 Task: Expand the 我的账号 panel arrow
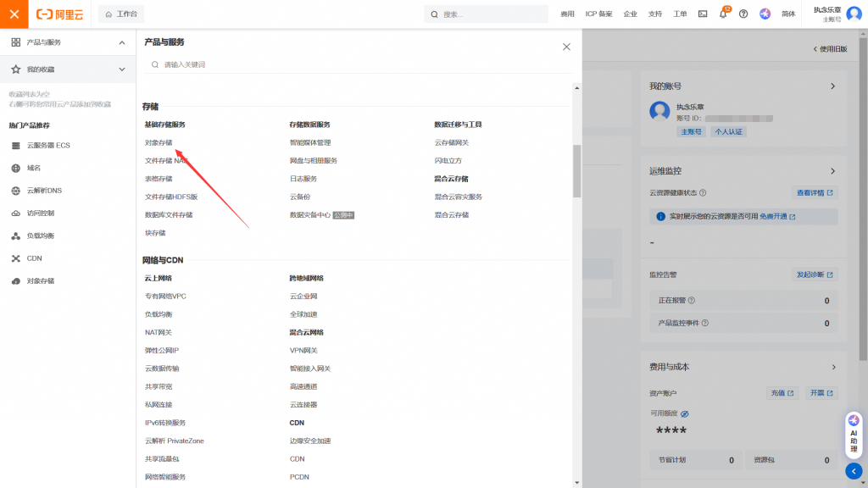tap(832, 86)
